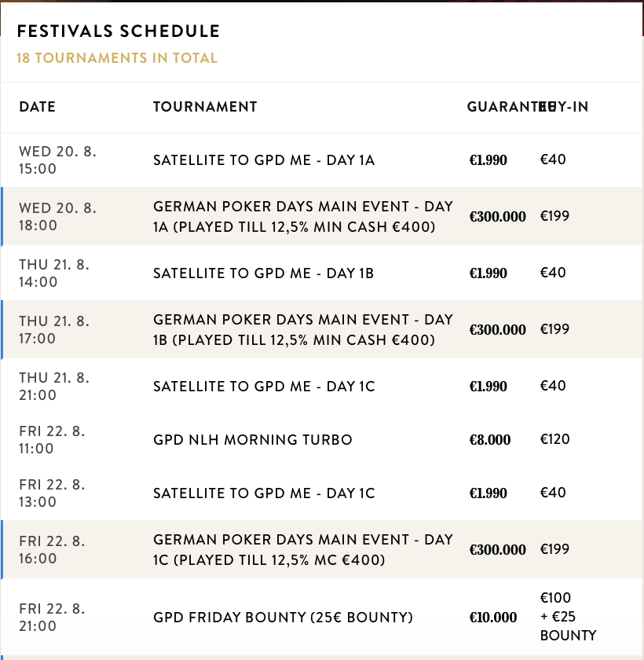Select Satellite to GPD ME Day 1B
The image size is (644, 660).
[x=263, y=273]
